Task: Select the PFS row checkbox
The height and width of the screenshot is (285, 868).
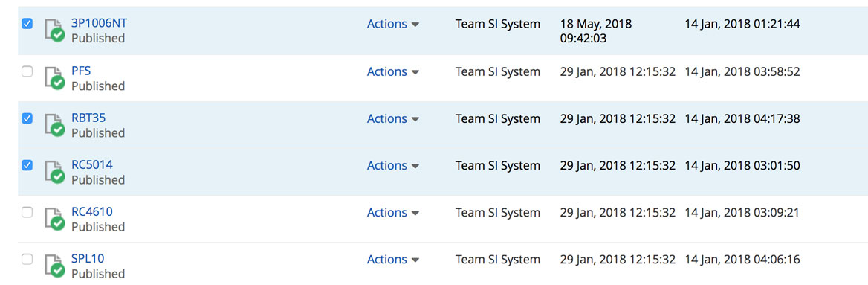Action: [x=27, y=71]
